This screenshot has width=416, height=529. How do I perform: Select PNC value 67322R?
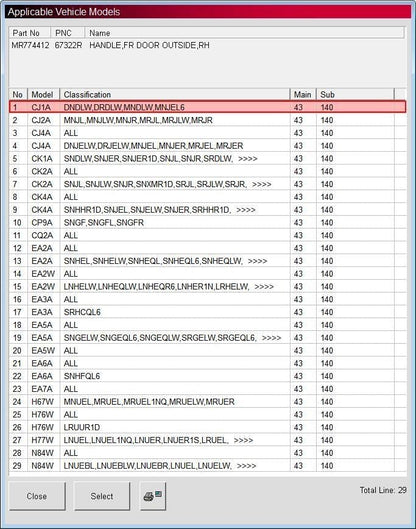pos(68,45)
